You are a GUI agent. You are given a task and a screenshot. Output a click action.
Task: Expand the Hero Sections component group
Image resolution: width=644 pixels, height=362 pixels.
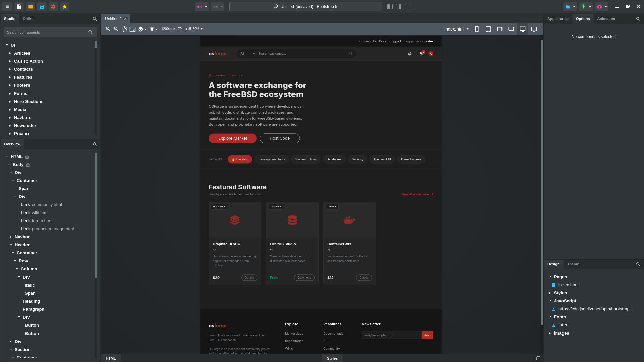10,102
